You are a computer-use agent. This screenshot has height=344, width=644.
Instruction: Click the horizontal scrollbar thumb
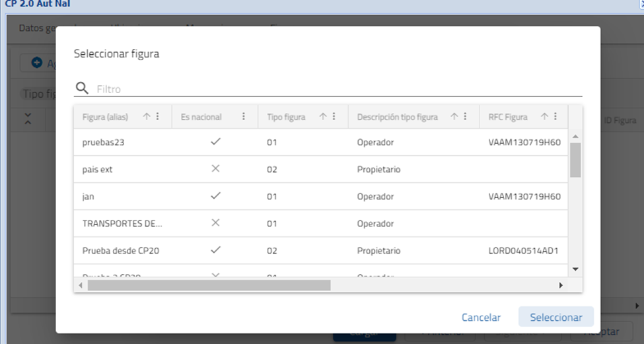pos(208,285)
